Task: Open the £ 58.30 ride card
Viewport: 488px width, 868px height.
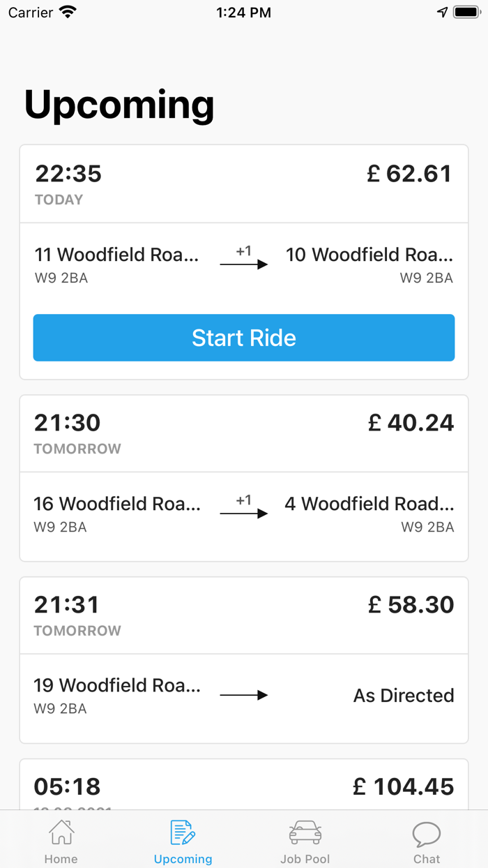Action: [x=244, y=660]
